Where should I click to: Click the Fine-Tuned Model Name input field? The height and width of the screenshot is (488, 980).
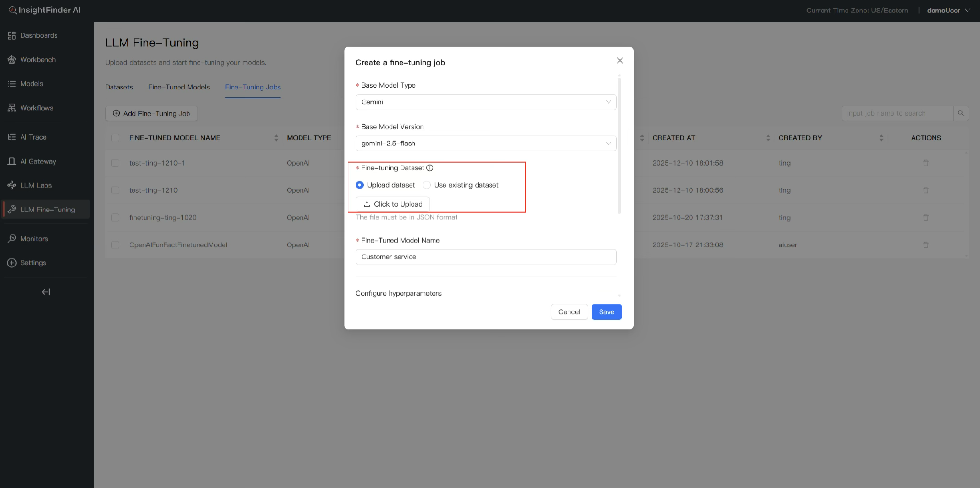click(486, 257)
